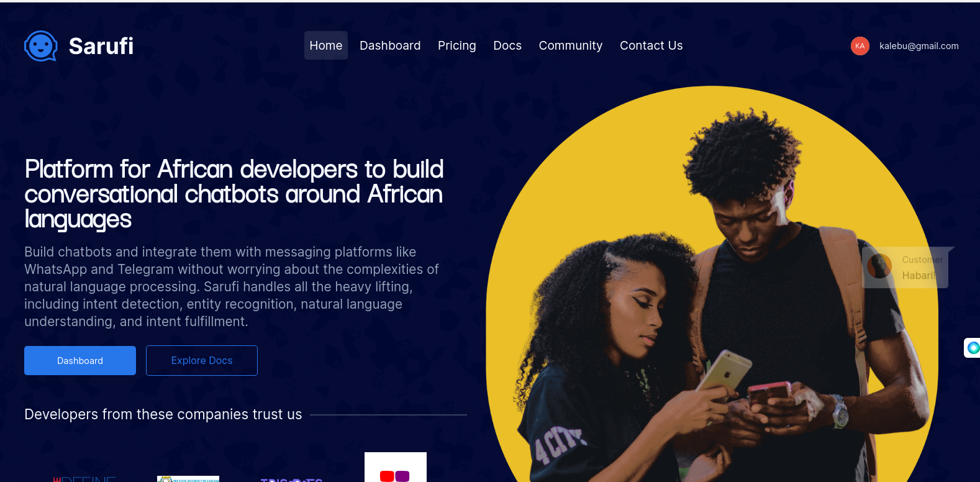This screenshot has height=482, width=980.
Task: Select the Home menu item
Action: click(x=326, y=45)
